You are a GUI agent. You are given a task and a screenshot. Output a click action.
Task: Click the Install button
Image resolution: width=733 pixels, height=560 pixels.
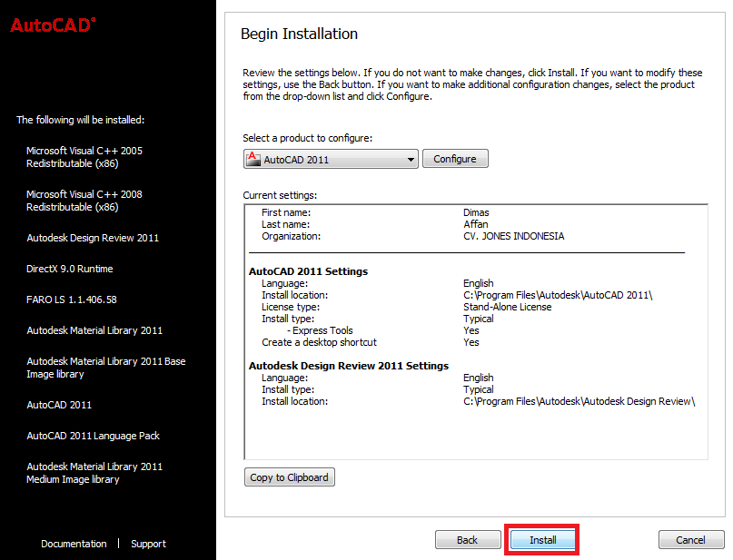pos(542,540)
